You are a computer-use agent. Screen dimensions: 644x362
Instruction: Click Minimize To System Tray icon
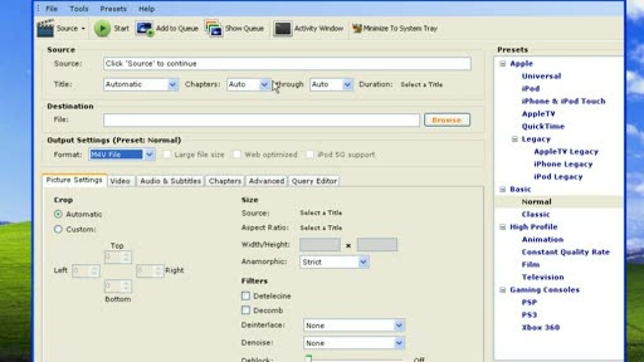pyautogui.click(x=357, y=28)
